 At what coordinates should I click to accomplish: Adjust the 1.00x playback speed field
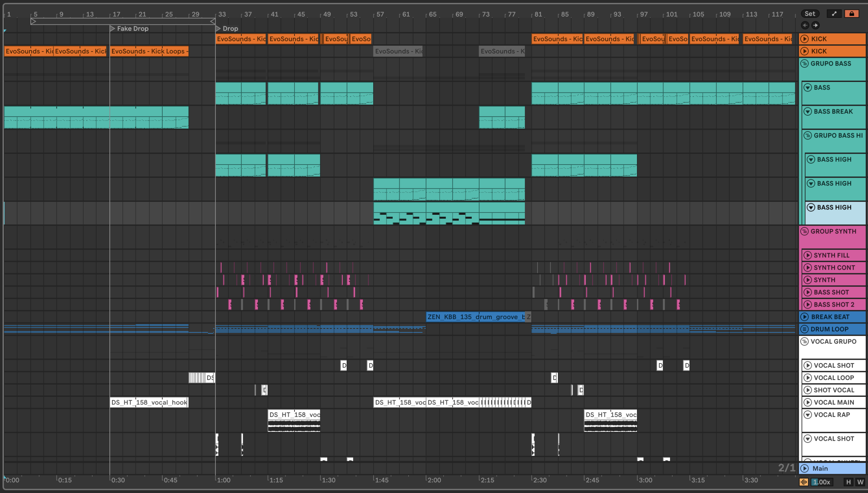pos(822,482)
